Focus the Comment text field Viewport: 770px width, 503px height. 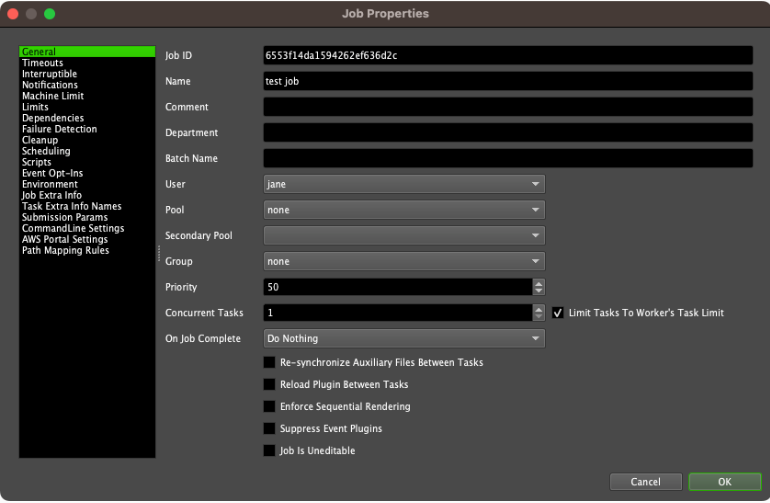click(508, 107)
